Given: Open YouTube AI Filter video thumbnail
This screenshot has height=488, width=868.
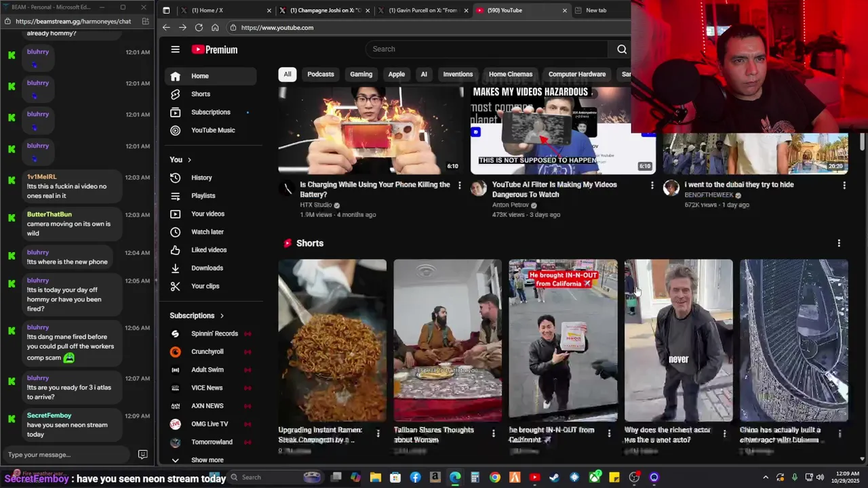Looking at the screenshot, I should coord(563,130).
